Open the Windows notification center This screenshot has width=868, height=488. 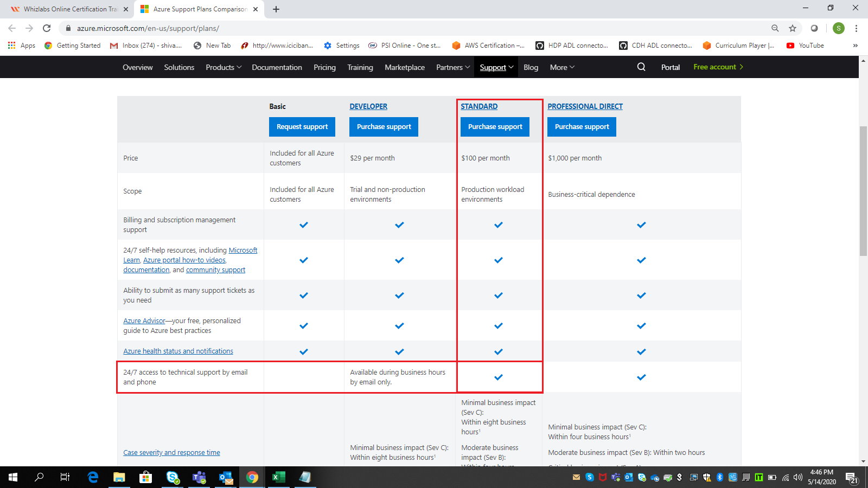[x=851, y=478]
